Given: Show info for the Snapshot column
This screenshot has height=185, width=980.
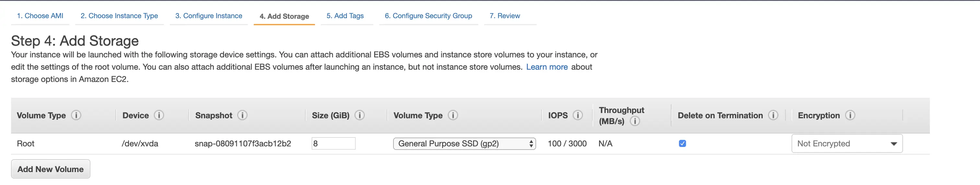Looking at the screenshot, I should click(x=242, y=115).
